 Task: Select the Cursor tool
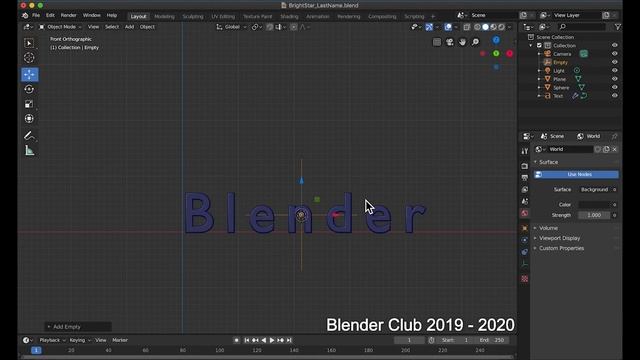(x=29, y=58)
